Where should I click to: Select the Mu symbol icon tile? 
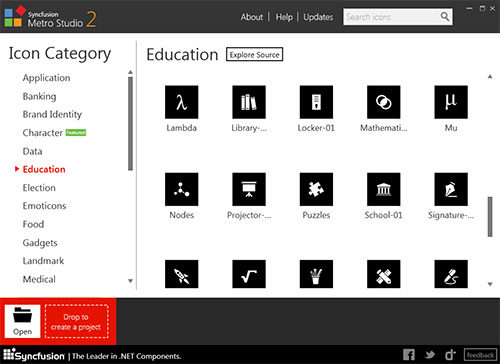click(x=451, y=102)
